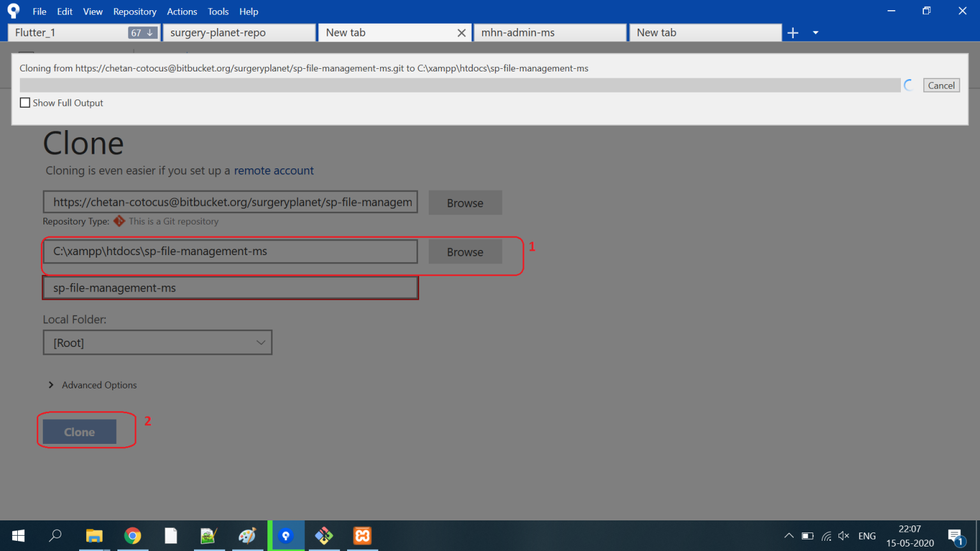Expand Advanced Options
The height and width of the screenshot is (551, 980).
click(x=93, y=385)
